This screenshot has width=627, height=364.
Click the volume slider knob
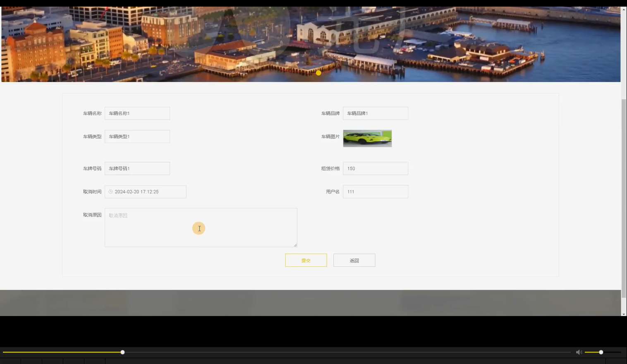click(x=601, y=352)
